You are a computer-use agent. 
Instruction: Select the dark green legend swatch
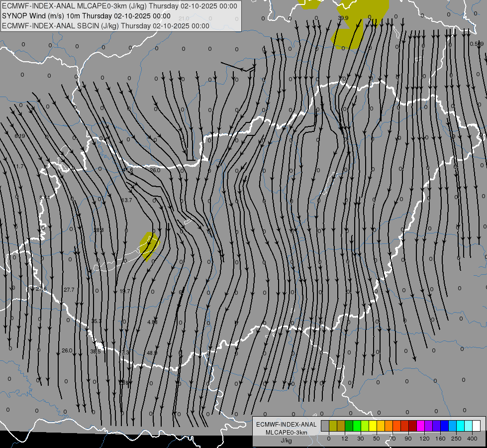click(x=349, y=426)
